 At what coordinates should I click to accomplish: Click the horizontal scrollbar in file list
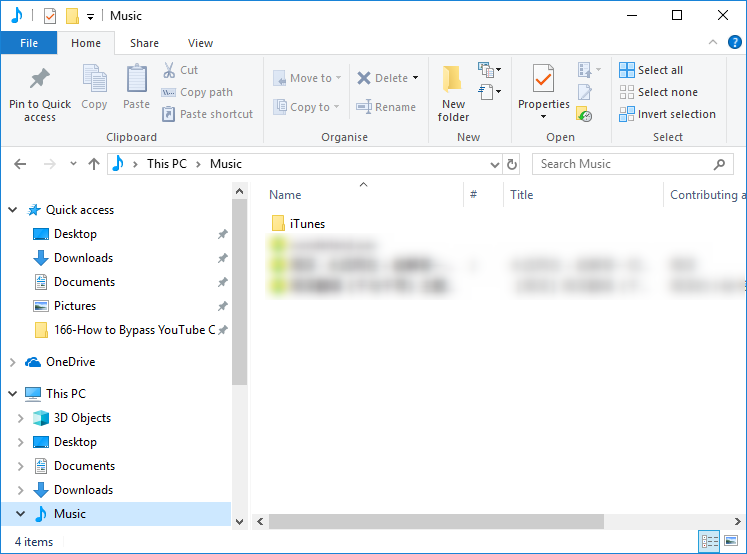436,521
